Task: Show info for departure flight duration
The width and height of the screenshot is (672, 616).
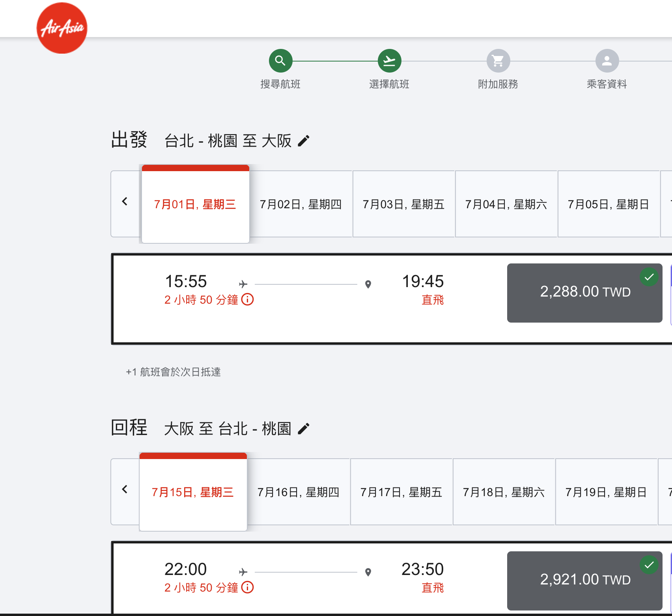Action: (248, 300)
